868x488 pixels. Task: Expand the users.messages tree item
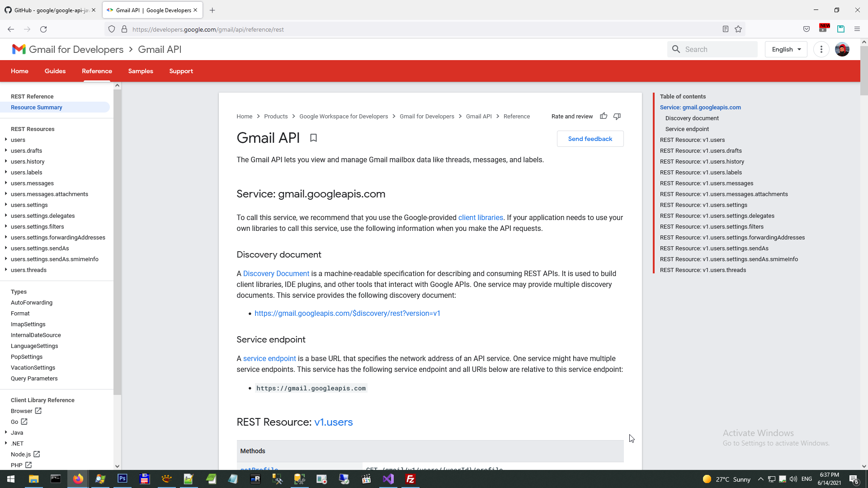(6, 183)
